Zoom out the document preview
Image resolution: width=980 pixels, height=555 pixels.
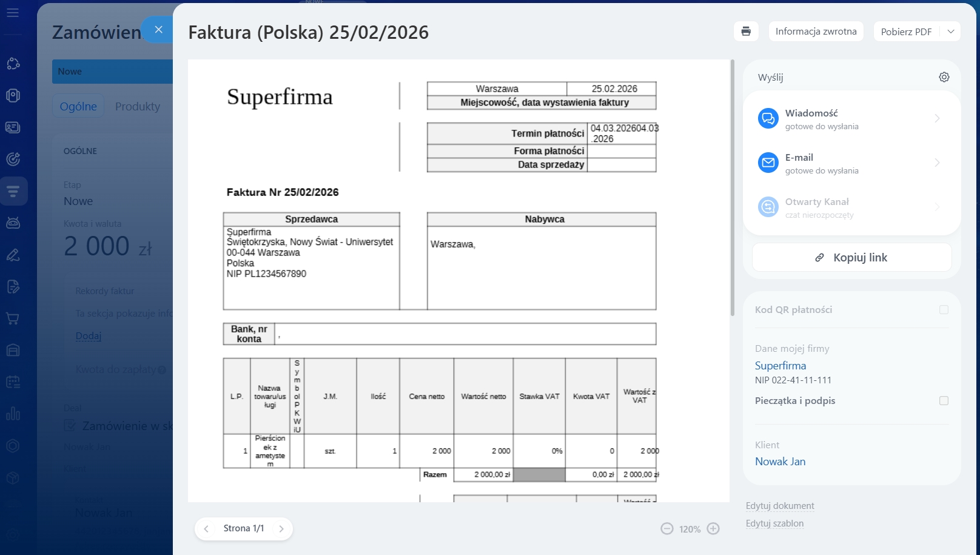[667, 529]
